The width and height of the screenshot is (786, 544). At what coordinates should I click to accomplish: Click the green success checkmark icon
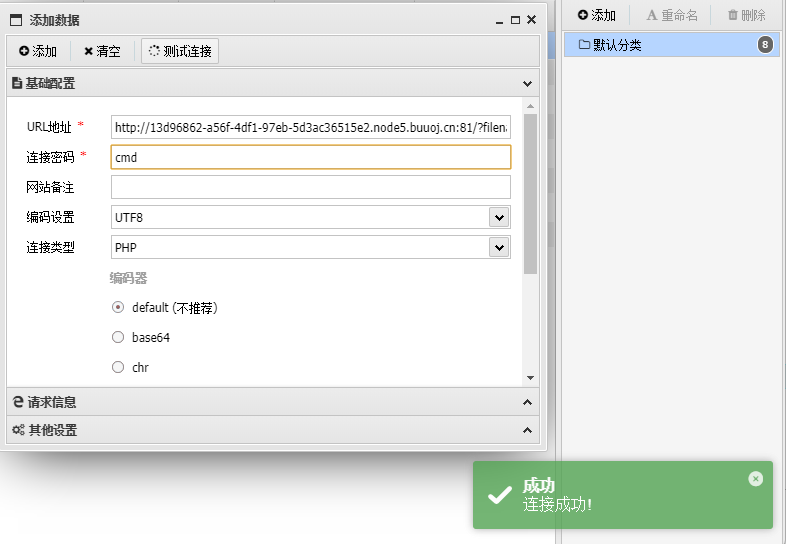coord(499,495)
